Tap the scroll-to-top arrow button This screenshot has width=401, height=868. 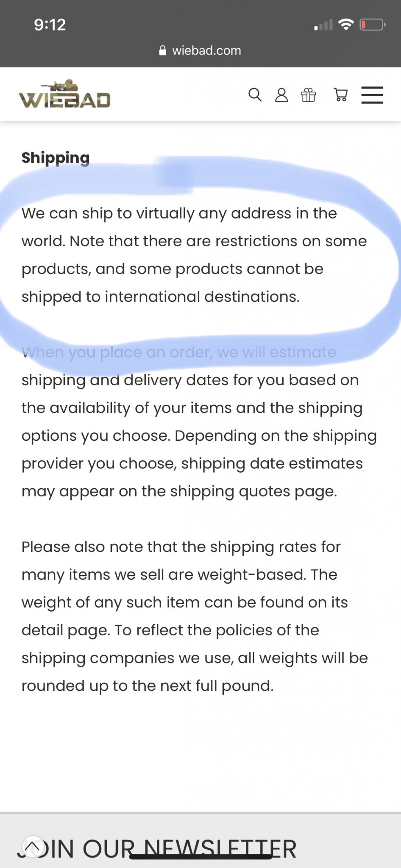click(33, 847)
